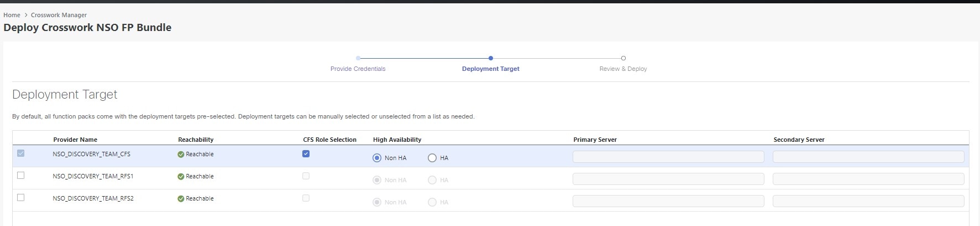The image size is (980, 226).
Task: Click Reachable text in NSO_DISCOVERY_TEAM_RFS1 row
Action: [200, 176]
